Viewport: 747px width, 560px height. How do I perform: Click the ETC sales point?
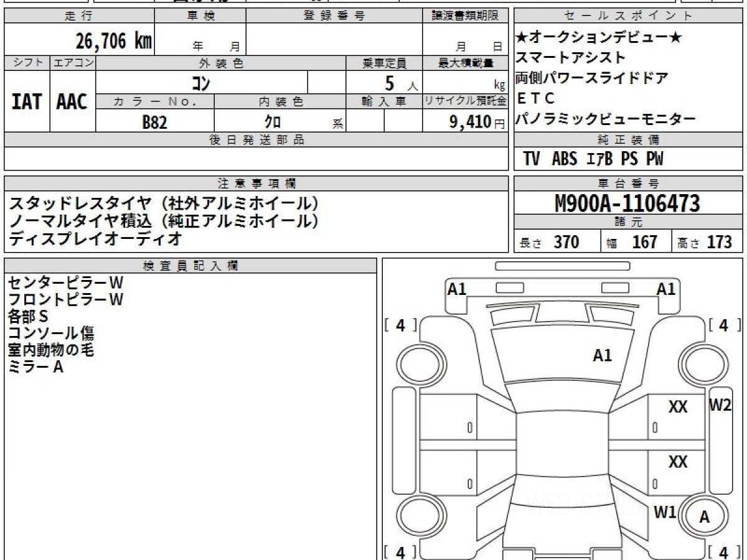pos(535,98)
